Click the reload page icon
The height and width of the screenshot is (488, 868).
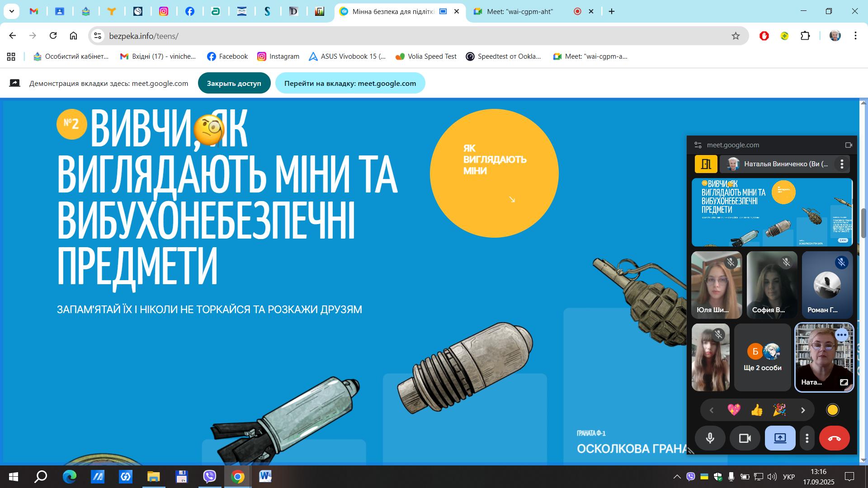click(53, 36)
